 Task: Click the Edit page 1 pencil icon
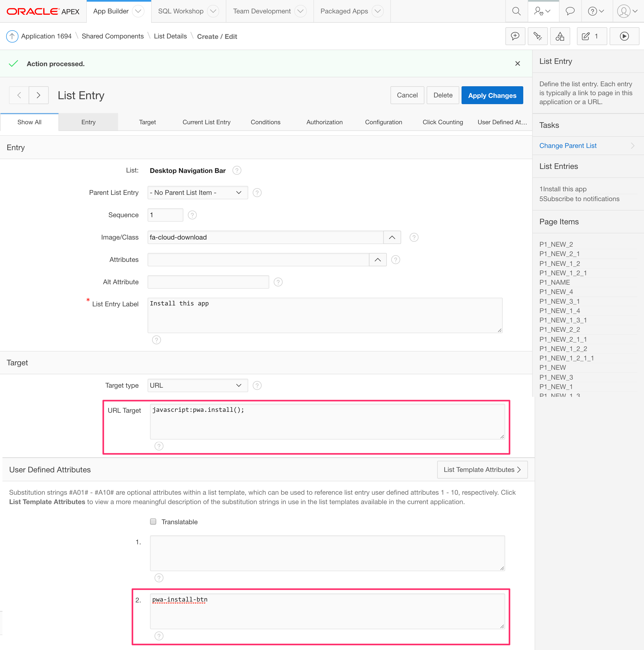point(586,36)
